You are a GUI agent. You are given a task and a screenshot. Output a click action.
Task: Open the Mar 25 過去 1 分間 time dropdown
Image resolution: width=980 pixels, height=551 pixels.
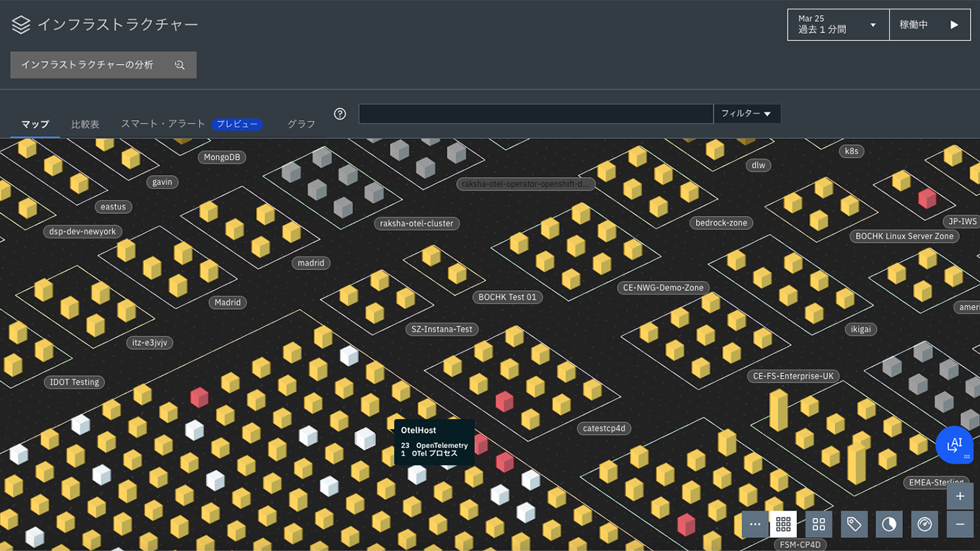(x=838, y=24)
